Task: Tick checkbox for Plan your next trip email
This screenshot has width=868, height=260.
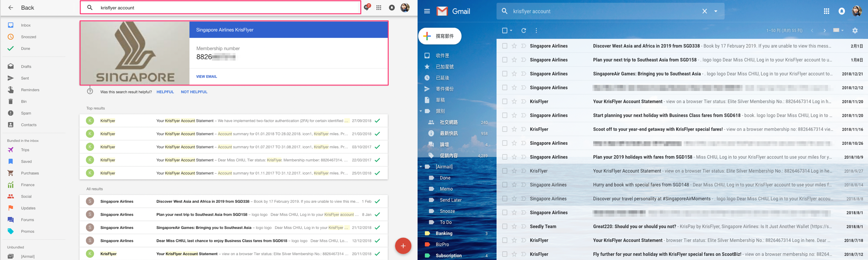Action: coord(505,60)
